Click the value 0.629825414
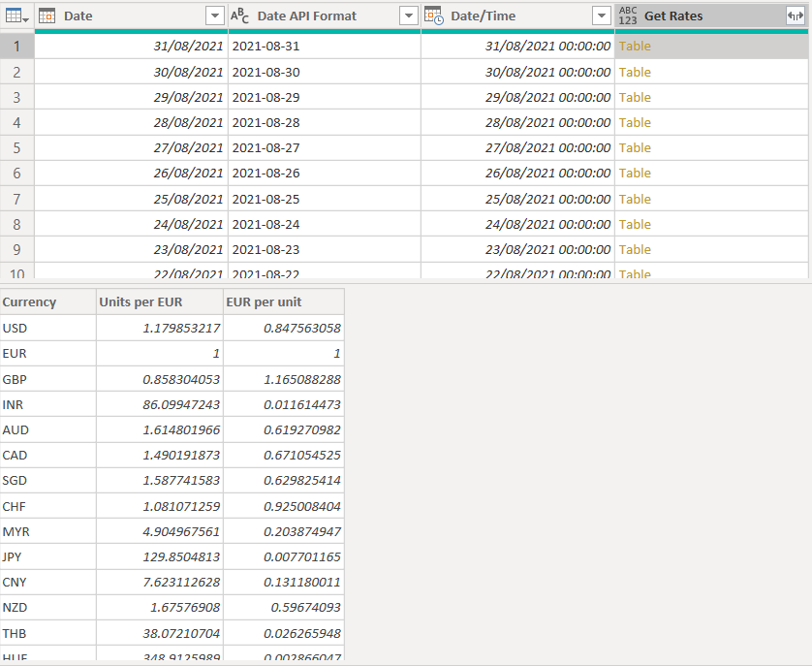 (284, 481)
